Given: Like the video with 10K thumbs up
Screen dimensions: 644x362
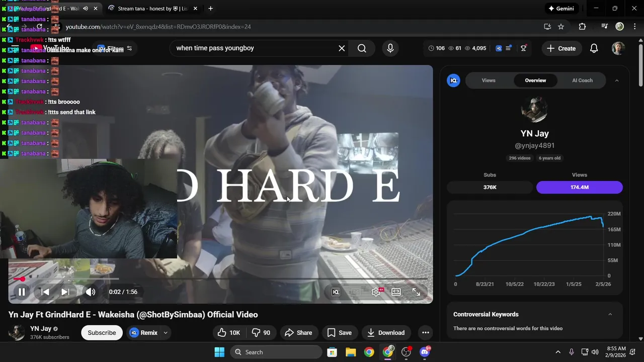Looking at the screenshot, I should tap(228, 333).
